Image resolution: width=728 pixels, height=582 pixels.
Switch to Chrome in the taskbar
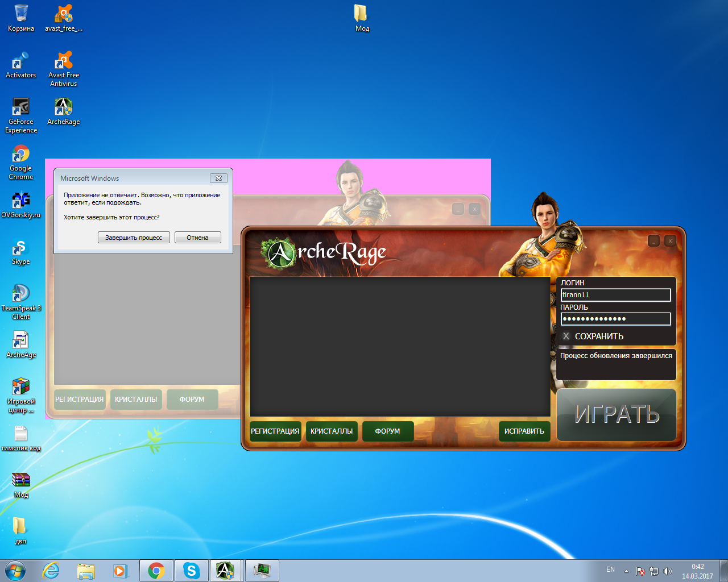click(156, 571)
